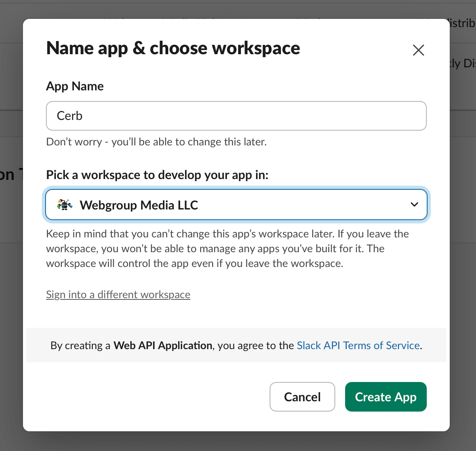Click the dropdown chevron arrow
The width and height of the screenshot is (476, 451).
[414, 205]
